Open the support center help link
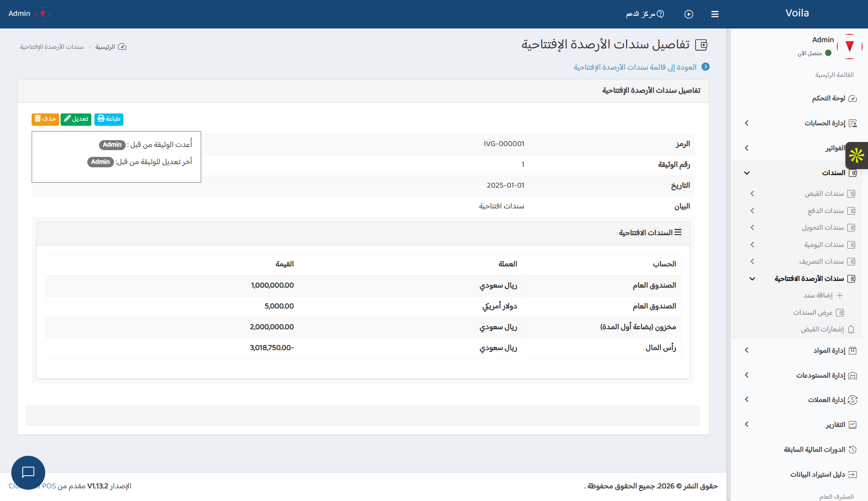868x501 pixels. pyautogui.click(x=645, y=14)
